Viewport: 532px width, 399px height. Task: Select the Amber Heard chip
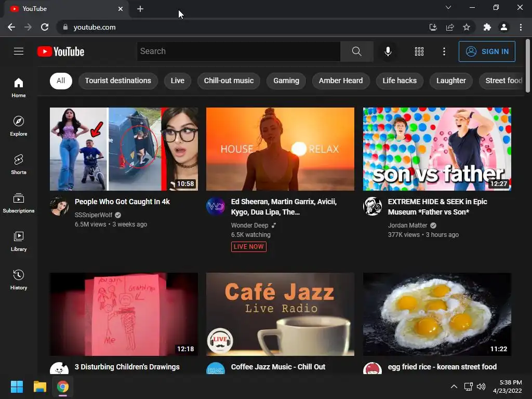(341, 81)
